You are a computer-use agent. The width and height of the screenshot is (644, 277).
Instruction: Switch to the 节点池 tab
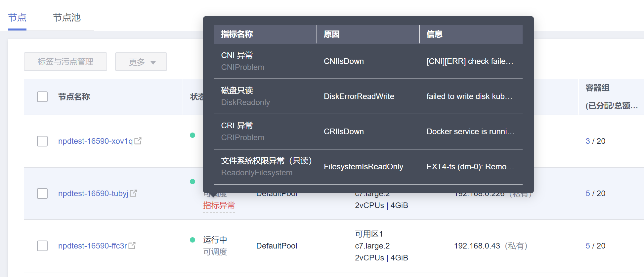(67, 18)
